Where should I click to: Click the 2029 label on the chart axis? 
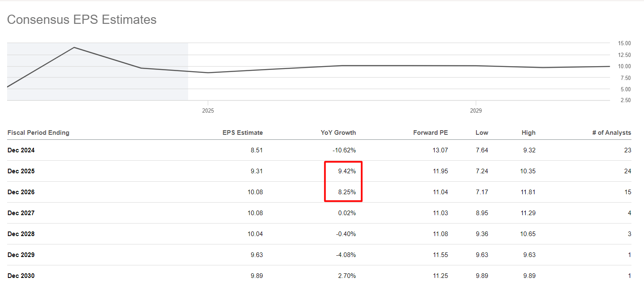point(476,111)
